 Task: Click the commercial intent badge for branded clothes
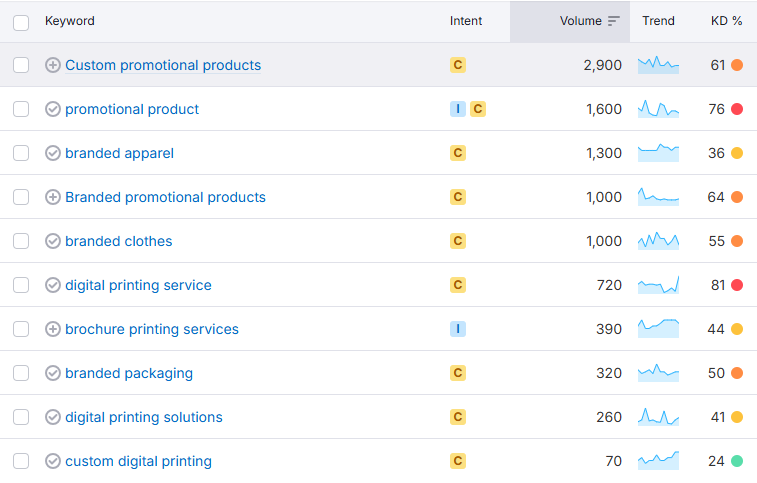click(x=458, y=241)
